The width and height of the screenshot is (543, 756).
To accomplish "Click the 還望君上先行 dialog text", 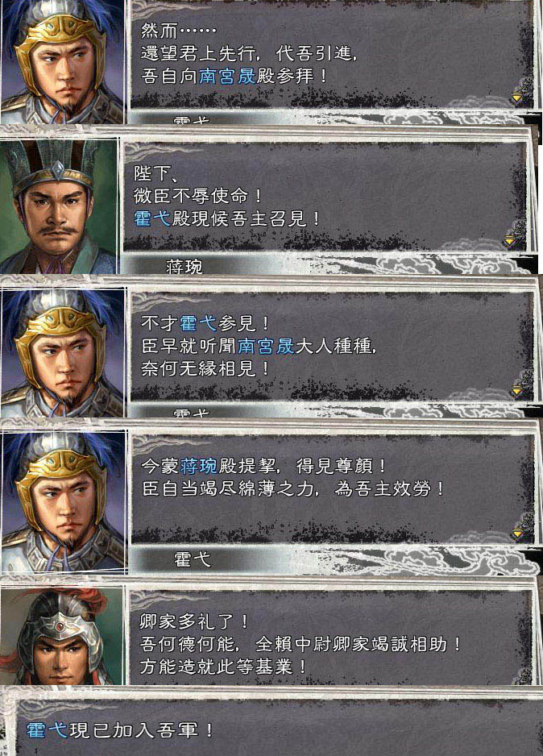I will 249,53.
